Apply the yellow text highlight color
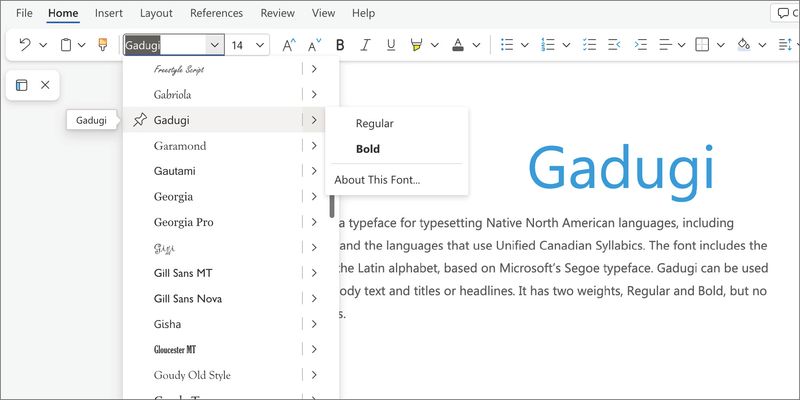This screenshot has width=800, height=400. coord(416,45)
